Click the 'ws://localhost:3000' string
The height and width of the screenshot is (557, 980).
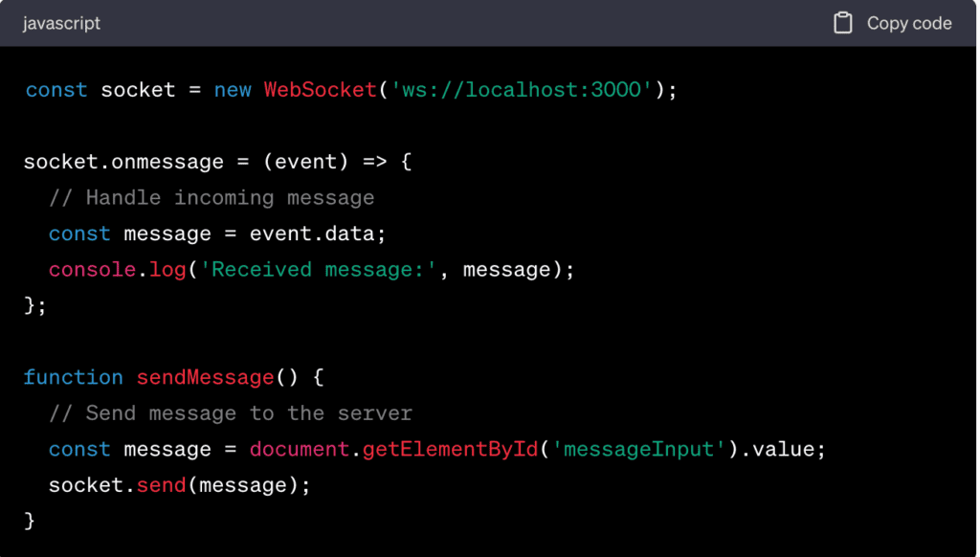coord(522,90)
